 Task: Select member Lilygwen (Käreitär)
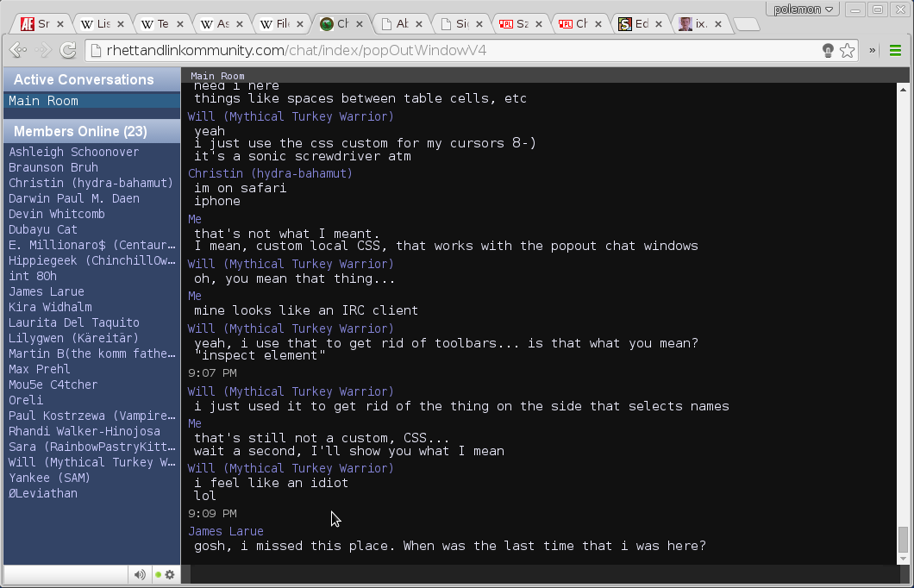click(73, 339)
